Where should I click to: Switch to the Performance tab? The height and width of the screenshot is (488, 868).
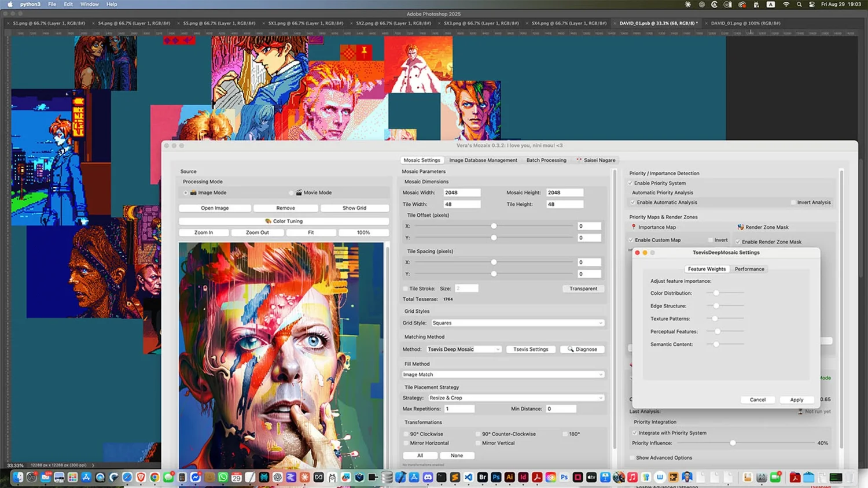pyautogui.click(x=749, y=269)
